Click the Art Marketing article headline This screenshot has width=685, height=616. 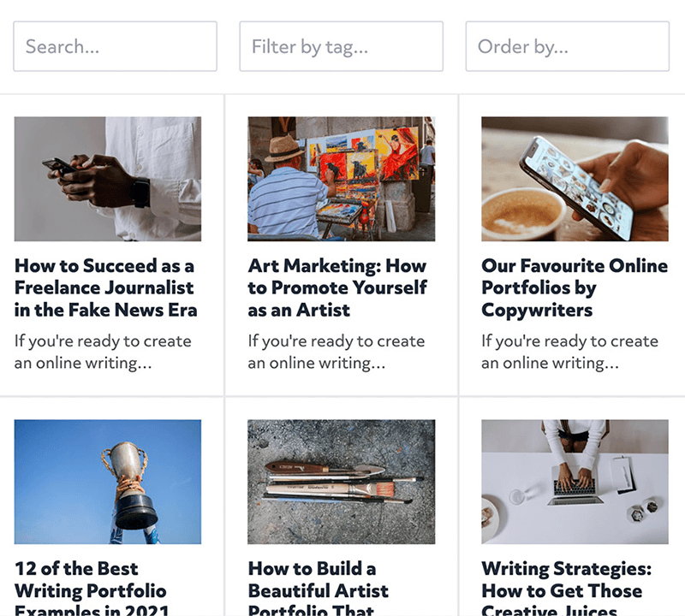click(x=337, y=288)
